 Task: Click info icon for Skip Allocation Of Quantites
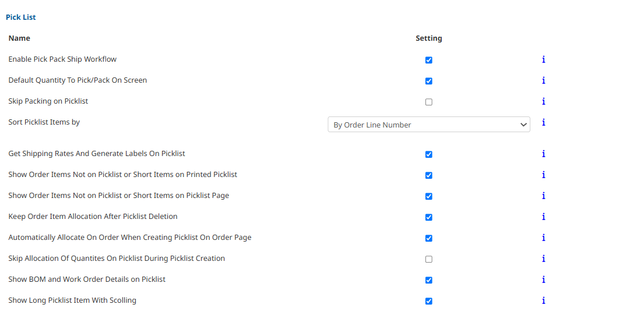pyautogui.click(x=543, y=259)
